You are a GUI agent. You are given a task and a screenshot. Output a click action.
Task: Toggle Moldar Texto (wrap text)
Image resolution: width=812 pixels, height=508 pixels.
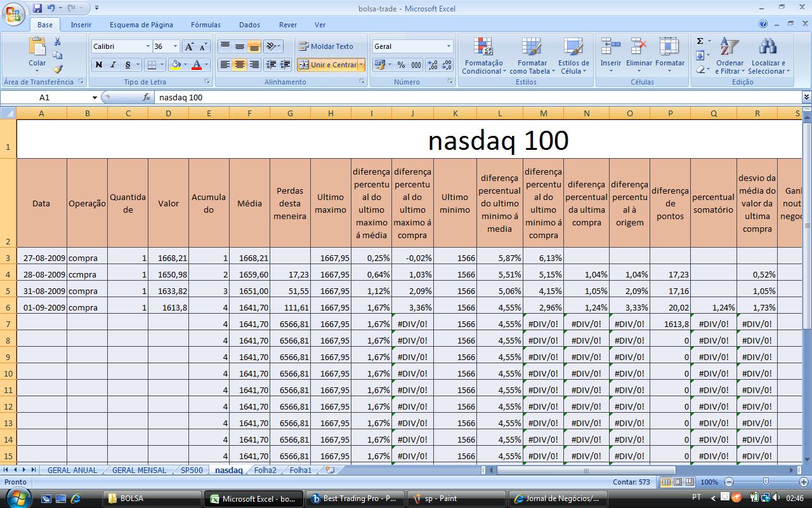pos(326,46)
